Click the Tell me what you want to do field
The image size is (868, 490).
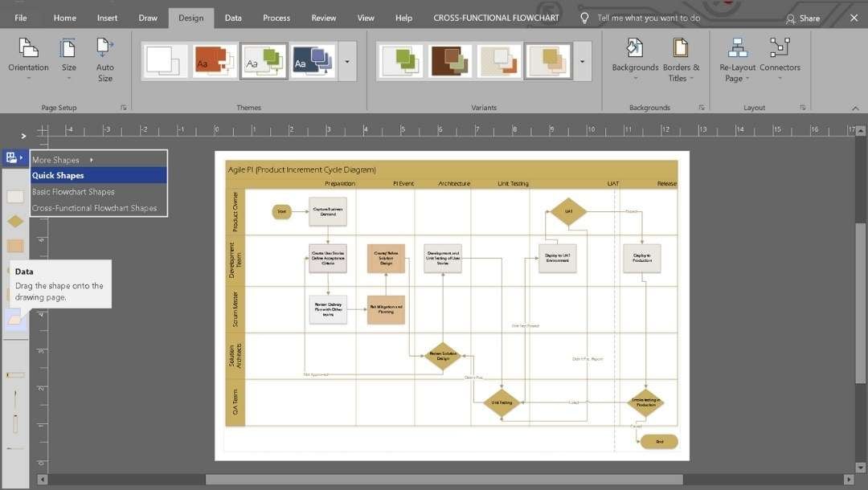click(x=651, y=17)
